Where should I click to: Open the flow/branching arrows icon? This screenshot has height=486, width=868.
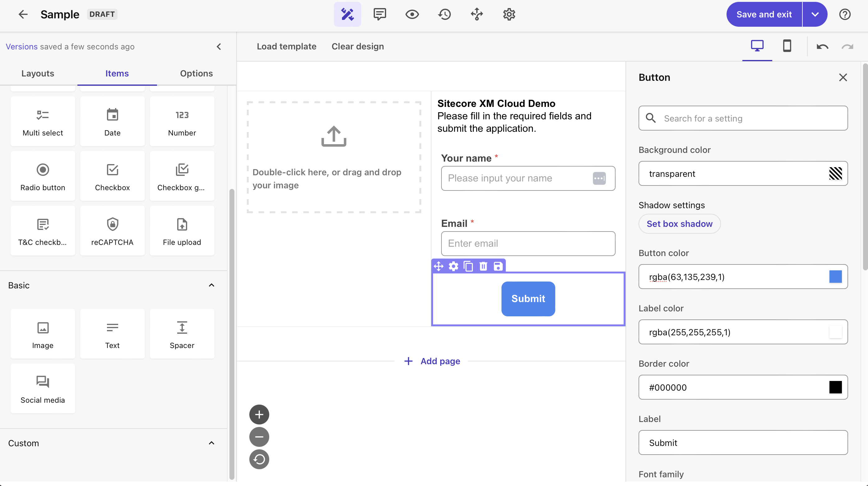(477, 14)
